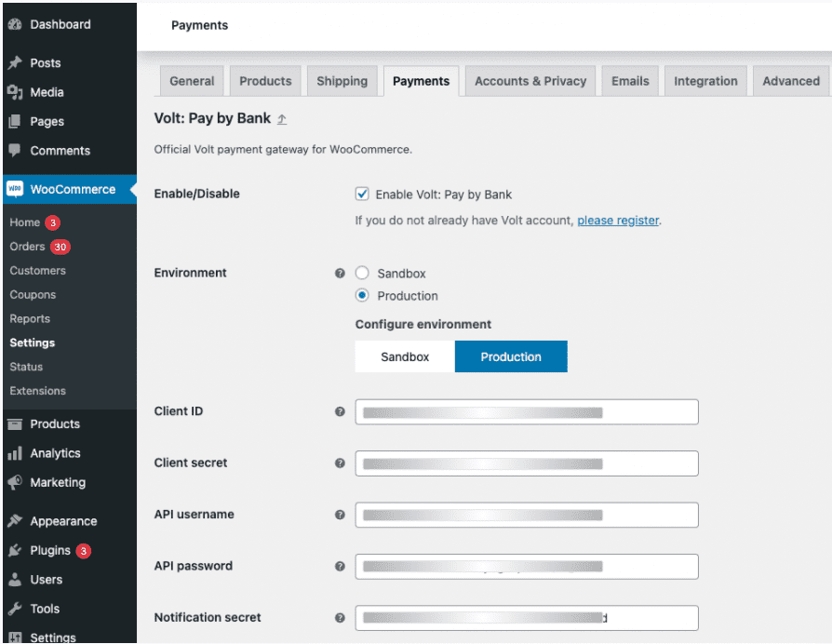Focus the API password input field
Viewport: 832px width, 644px height.
527,567
